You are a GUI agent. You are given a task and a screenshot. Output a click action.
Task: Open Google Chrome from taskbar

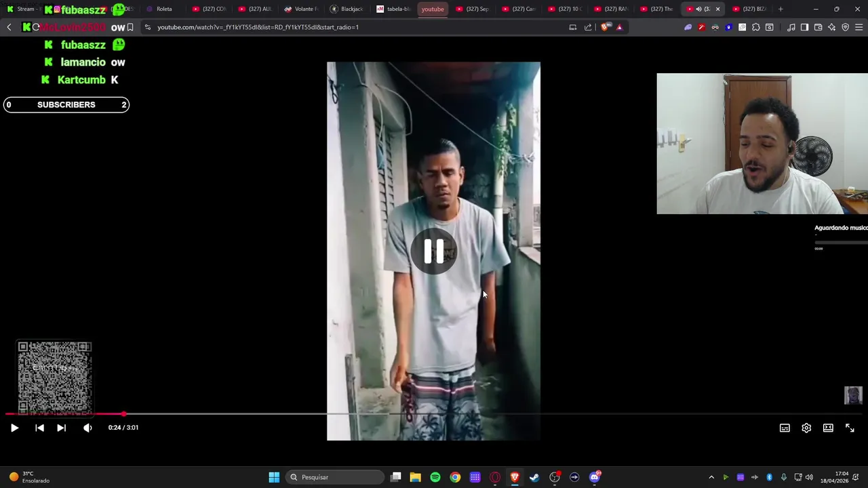pos(455,477)
